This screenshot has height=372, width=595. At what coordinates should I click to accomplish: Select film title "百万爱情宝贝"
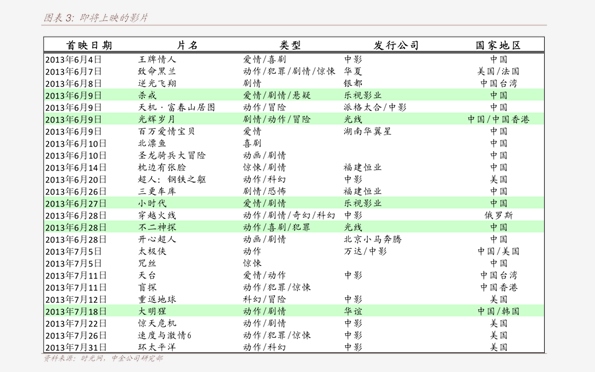167,131
